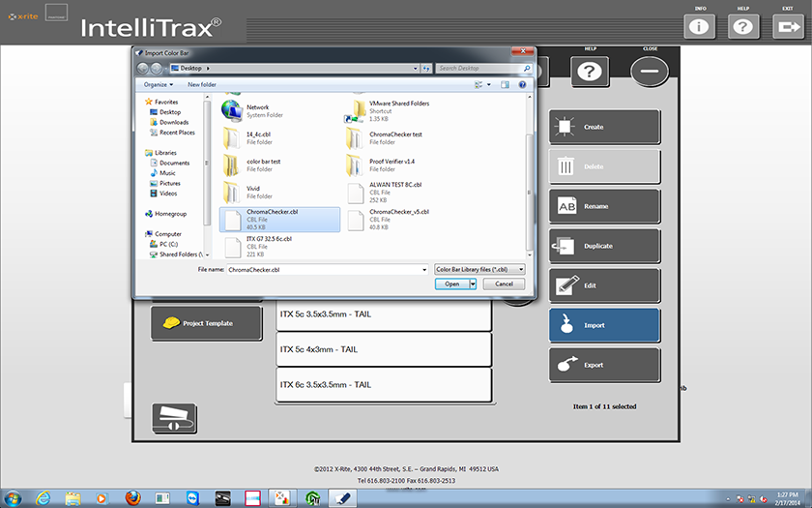812x508 pixels.
Task: Select Downloads in navigation pane
Action: (169, 122)
